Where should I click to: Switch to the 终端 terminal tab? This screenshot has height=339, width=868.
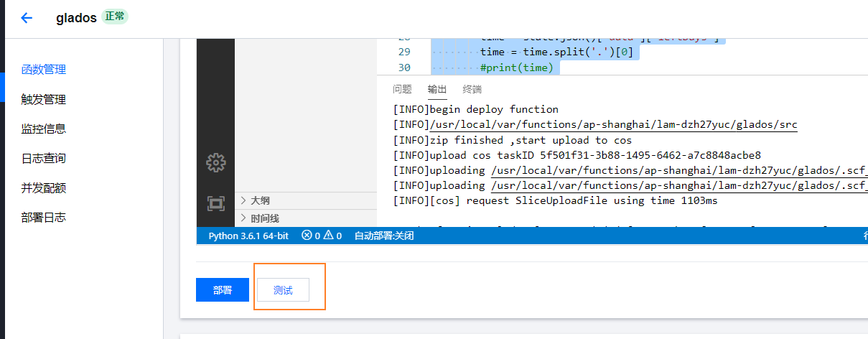pos(472,89)
